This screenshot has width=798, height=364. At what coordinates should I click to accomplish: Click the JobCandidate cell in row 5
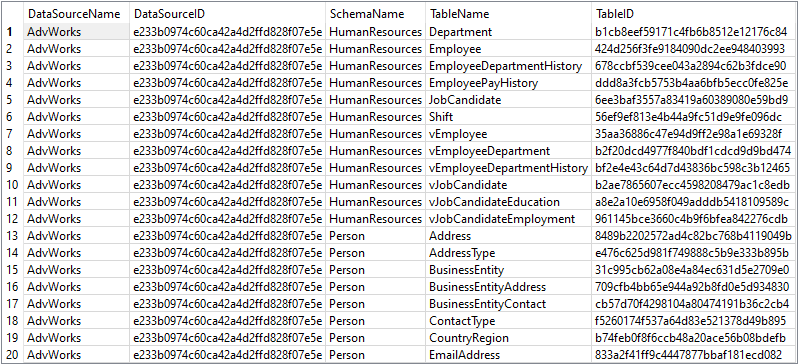[508, 100]
